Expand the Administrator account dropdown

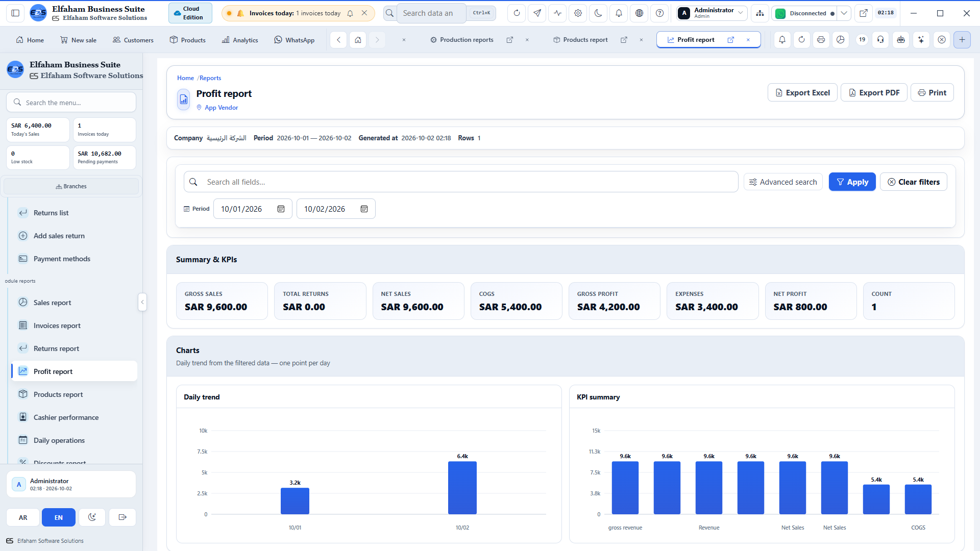[x=712, y=13]
